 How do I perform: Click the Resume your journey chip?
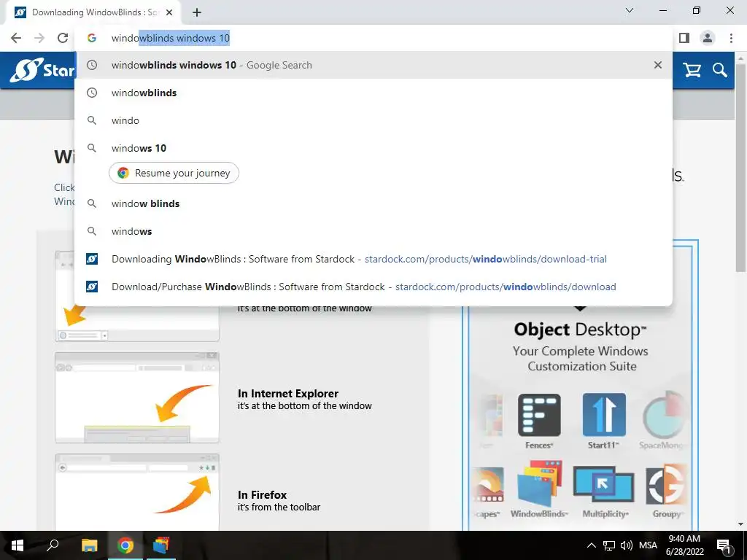point(174,173)
